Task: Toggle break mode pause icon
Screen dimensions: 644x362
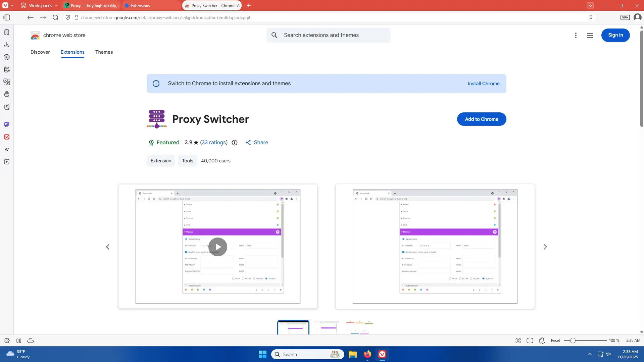Action: click(19, 341)
